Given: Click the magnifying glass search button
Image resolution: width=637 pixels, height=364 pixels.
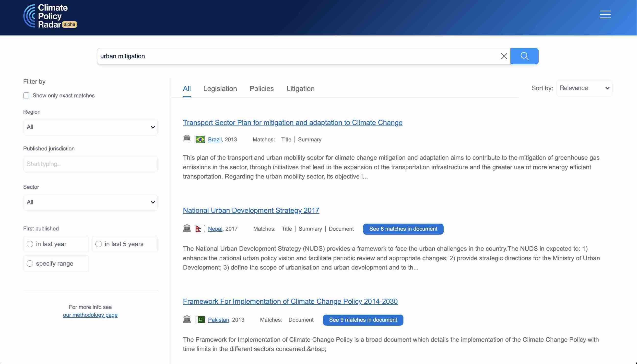Looking at the screenshot, I should [x=524, y=56].
